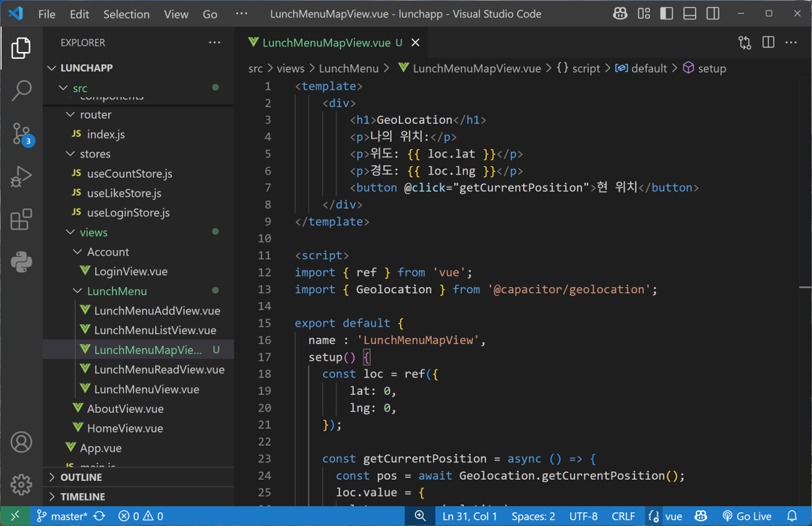Click the zoom magnifier status icon

tap(420, 516)
